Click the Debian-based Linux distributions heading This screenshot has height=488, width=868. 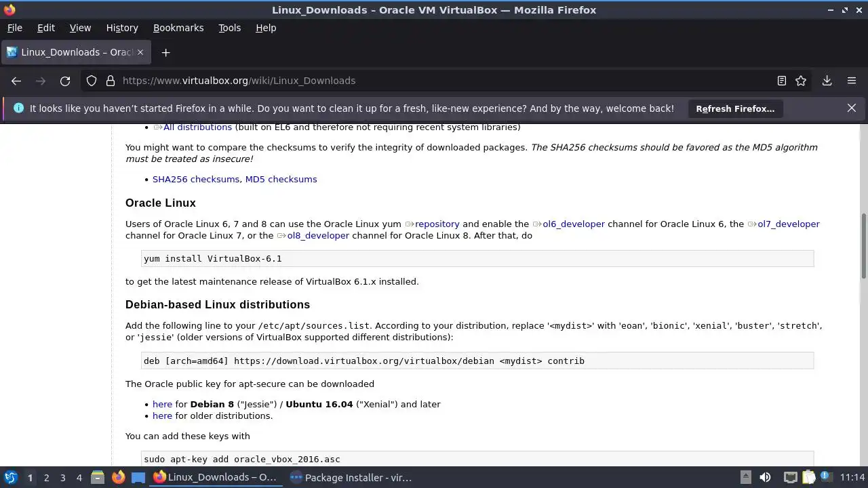point(218,304)
